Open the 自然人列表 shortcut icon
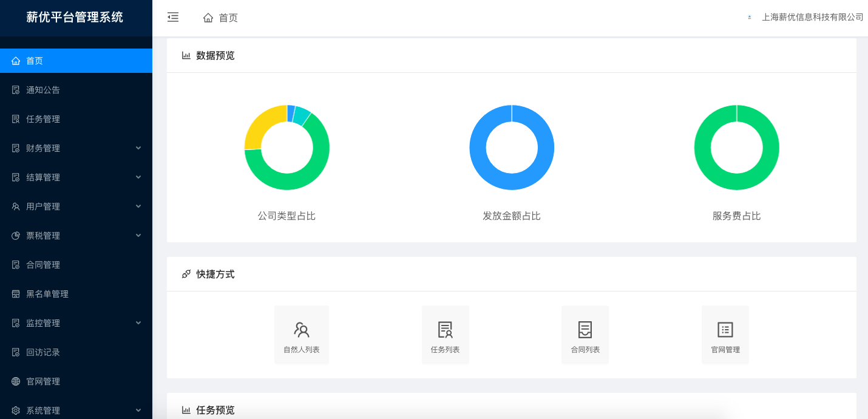Image resolution: width=868 pixels, height=419 pixels. click(x=302, y=330)
